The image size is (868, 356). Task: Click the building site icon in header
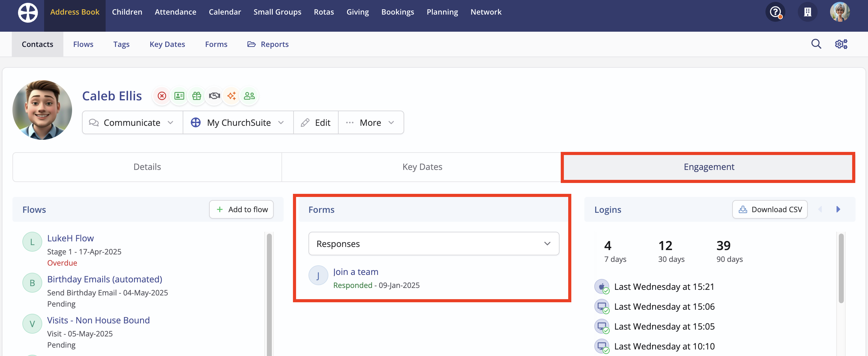coord(808,12)
